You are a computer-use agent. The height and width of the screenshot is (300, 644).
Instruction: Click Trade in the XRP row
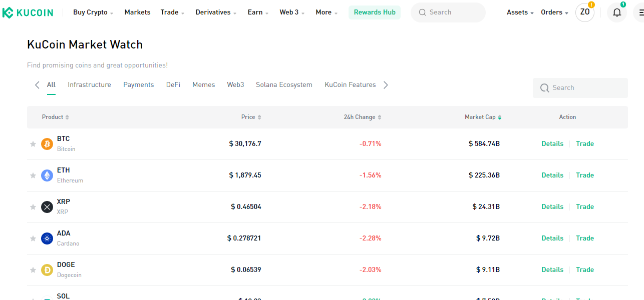click(x=585, y=207)
